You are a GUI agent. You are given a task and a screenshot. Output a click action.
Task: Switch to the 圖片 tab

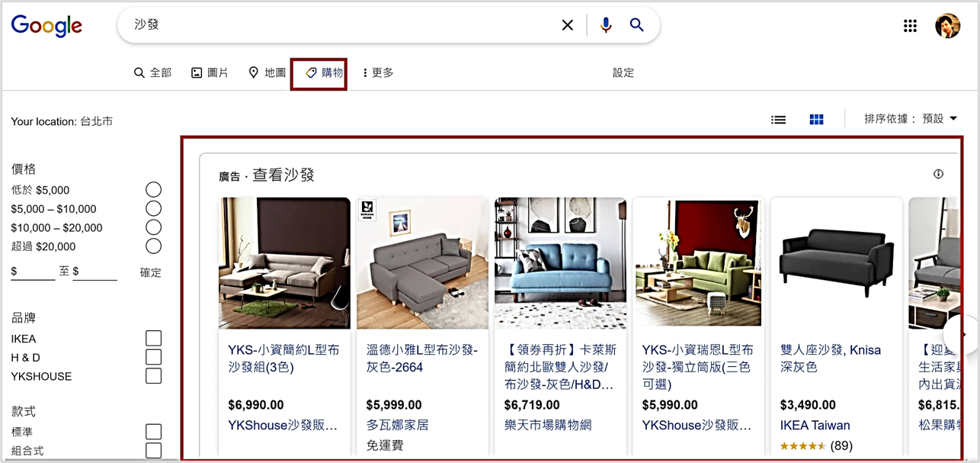point(210,73)
